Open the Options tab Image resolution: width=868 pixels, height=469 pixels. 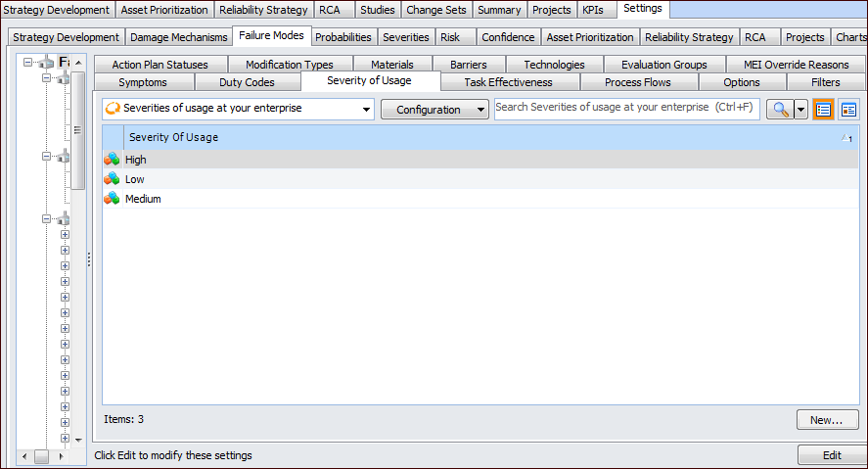(742, 82)
